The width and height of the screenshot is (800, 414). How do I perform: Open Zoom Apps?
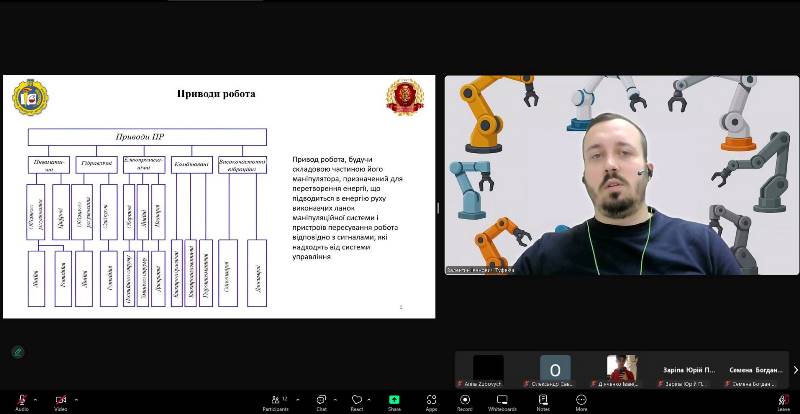click(431, 402)
